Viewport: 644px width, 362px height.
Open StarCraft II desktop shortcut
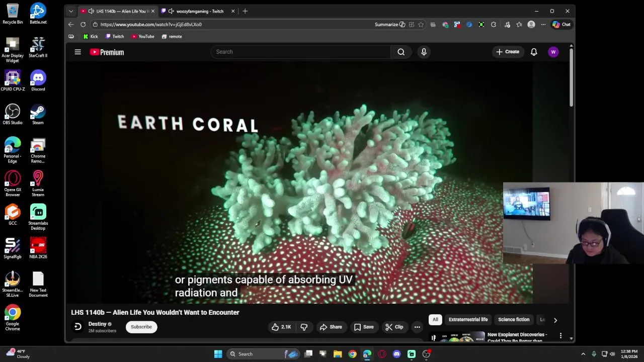38,47
